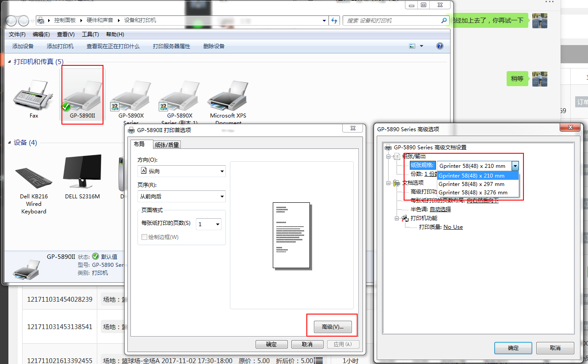Toggle the 绘制边框(W) checkbox
This screenshot has width=588, height=364.
(144, 237)
